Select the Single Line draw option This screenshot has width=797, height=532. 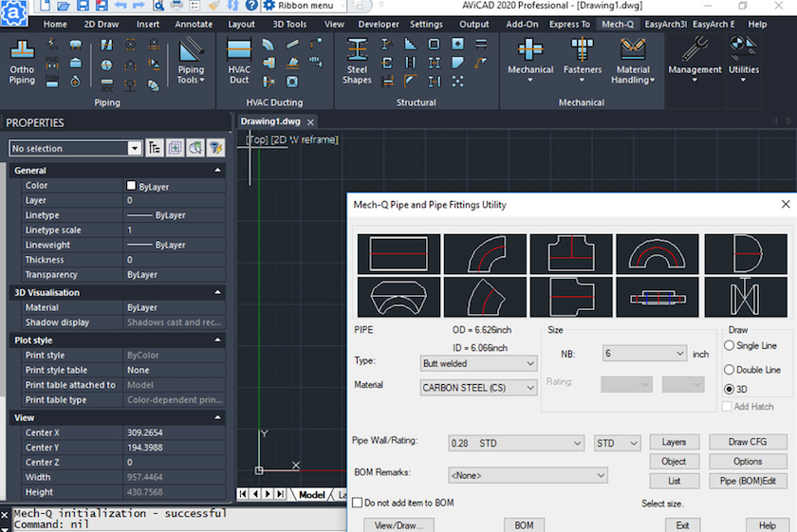[x=730, y=346]
